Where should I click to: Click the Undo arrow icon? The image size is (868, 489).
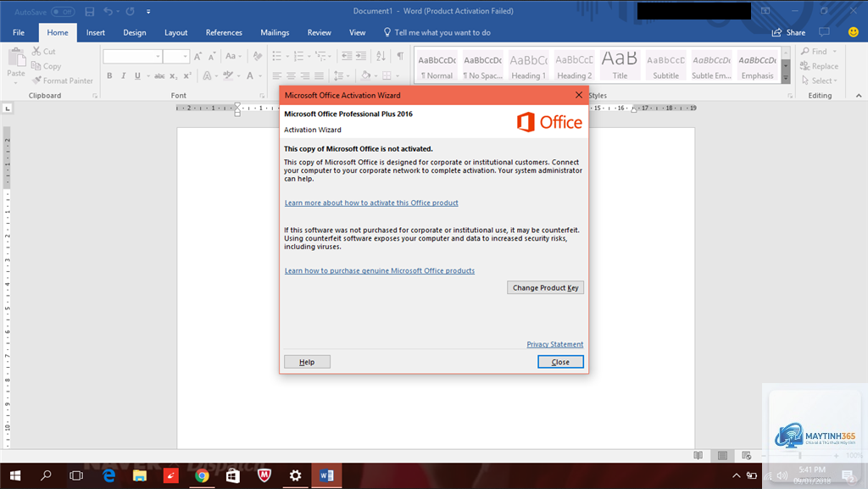[x=108, y=12]
